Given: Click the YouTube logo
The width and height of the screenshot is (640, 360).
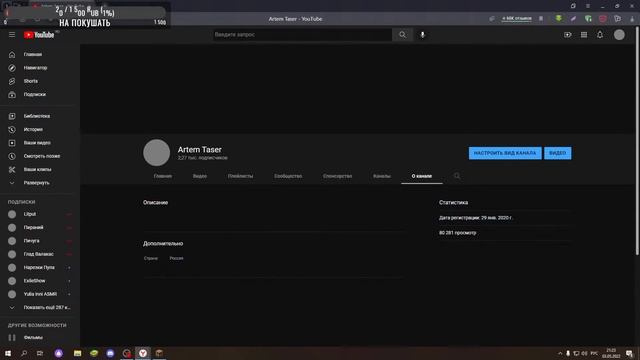Looking at the screenshot, I should pos(39,35).
